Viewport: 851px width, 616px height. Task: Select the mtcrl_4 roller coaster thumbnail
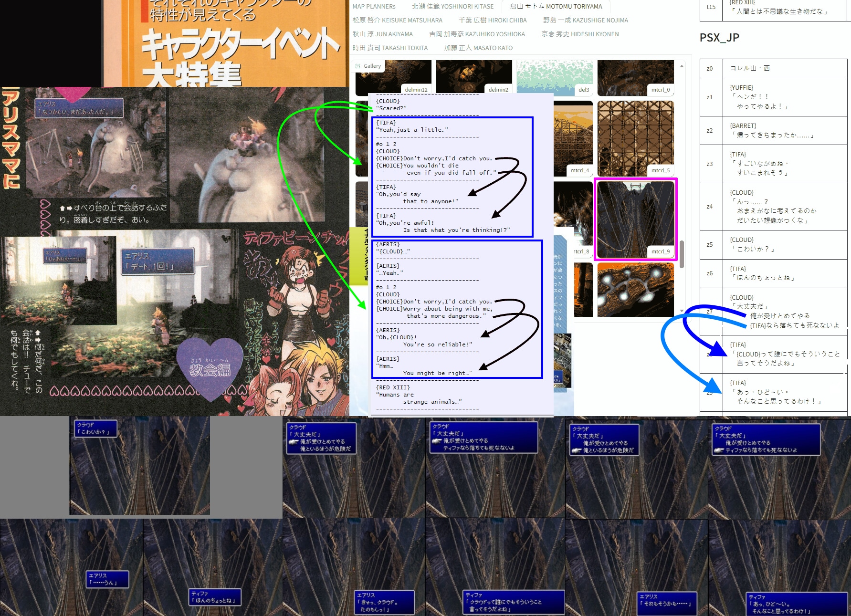(573, 138)
